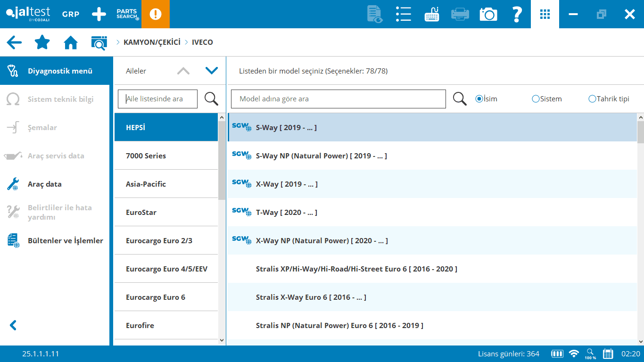Go to home screen icon
The width and height of the screenshot is (644, 362).
pos(71,42)
